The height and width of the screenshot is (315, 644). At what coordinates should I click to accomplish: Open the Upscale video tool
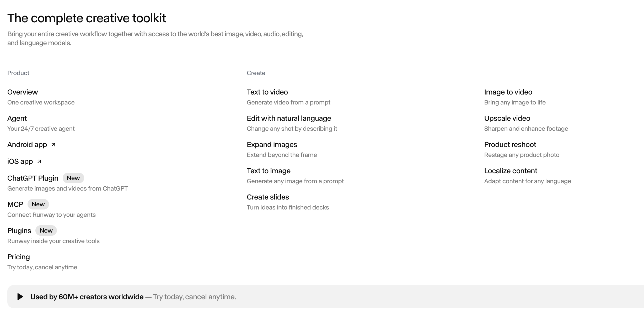coord(507,118)
